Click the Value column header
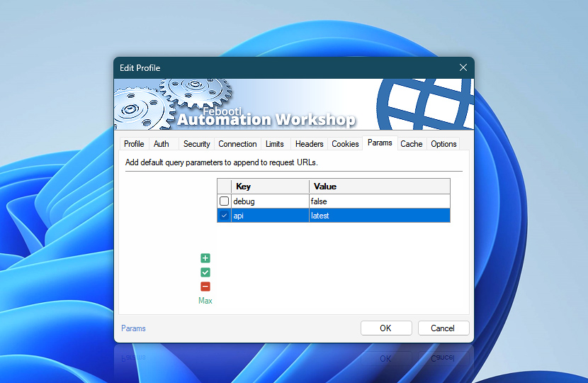 (x=380, y=187)
